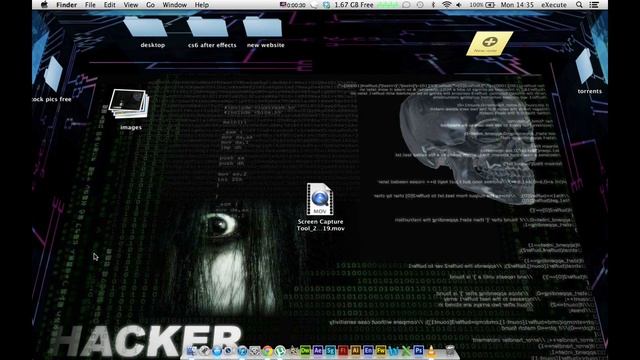Open the Finder menu
The width and height of the screenshot is (640, 360).
(x=67, y=5)
